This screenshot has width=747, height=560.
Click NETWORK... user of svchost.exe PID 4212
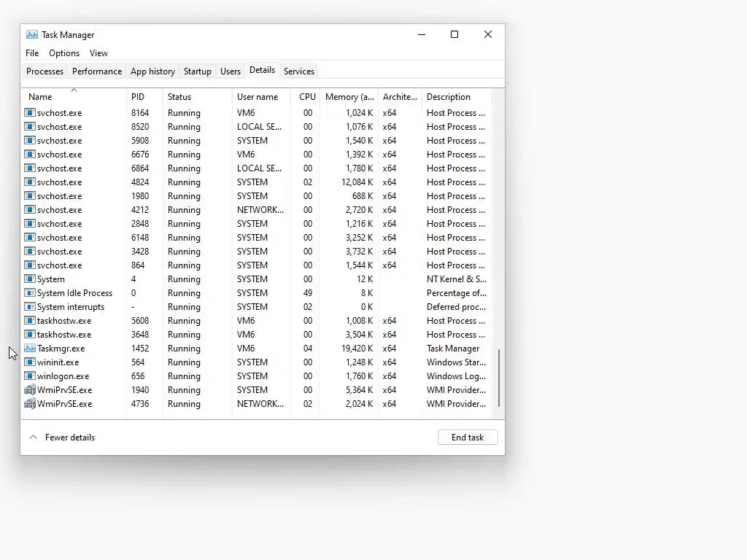click(x=260, y=209)
